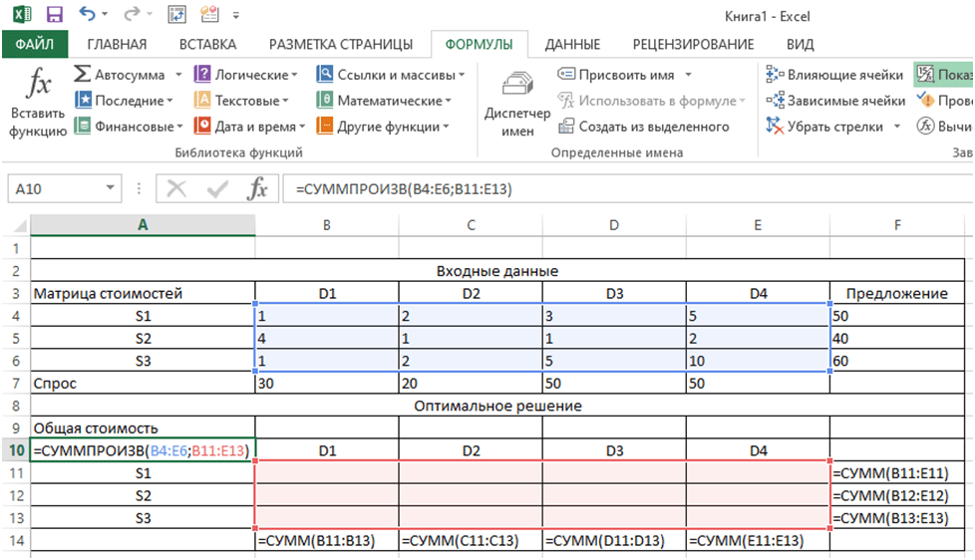
Task: Click the Оптимальное решение header cell
Action: [x=497, y=406]
